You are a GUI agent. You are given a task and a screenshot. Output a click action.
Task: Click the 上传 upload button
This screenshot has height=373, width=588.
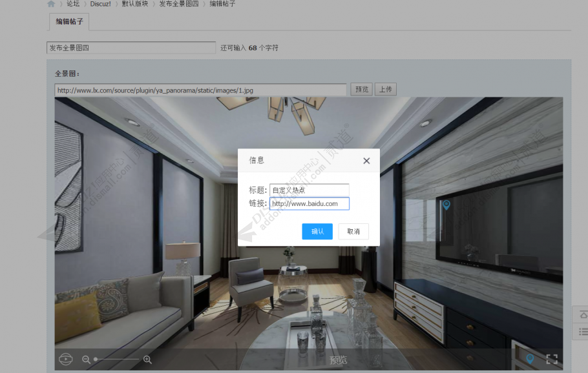[x=386, y=90]
